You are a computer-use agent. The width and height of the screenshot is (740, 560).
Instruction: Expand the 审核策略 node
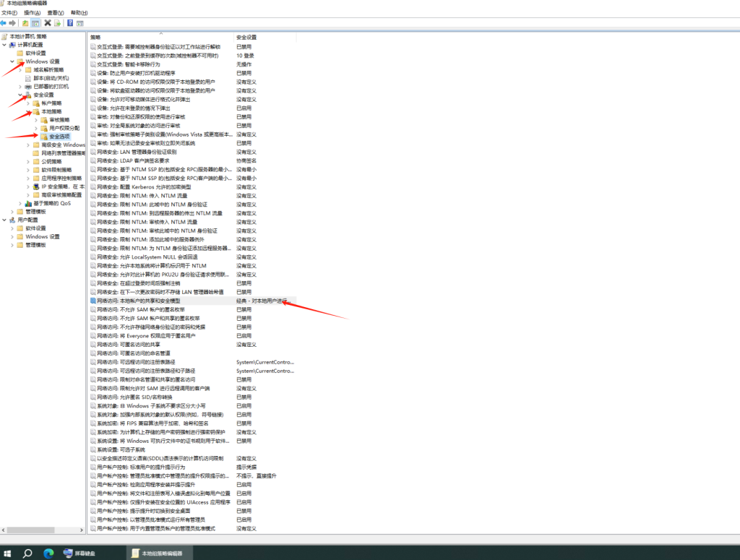click(x=36, y=120)
